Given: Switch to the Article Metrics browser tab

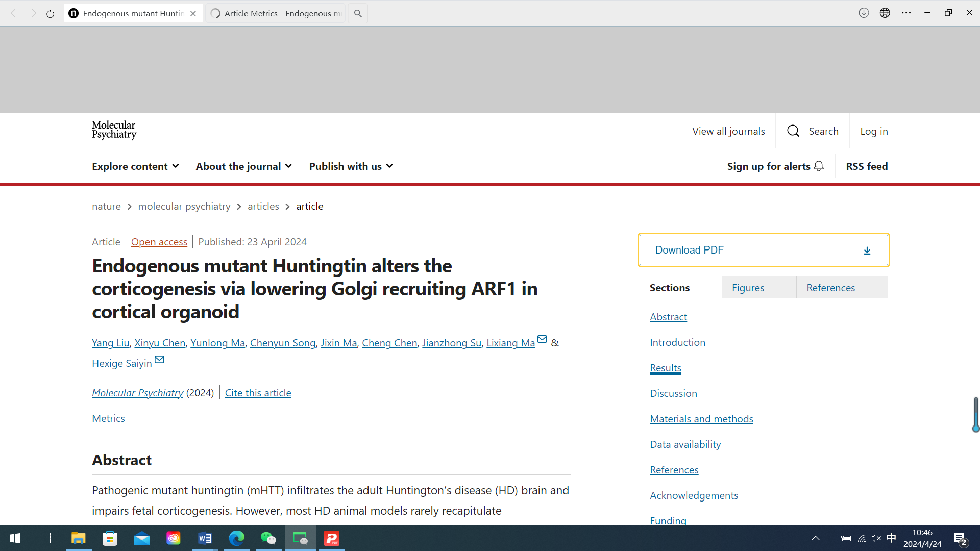Looking at the screenshot, I should [x=276, y=14].
